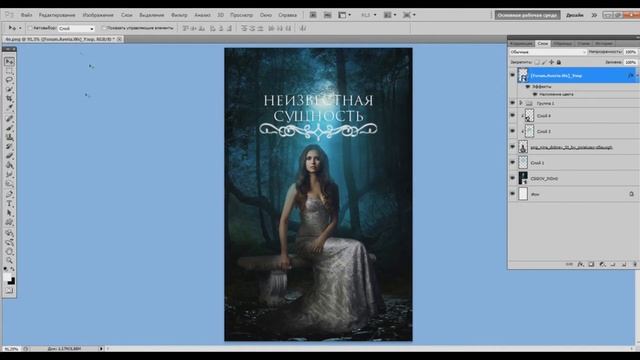Hide layer Слой 3
Image resolution: width=640 pixels, height=360 pixels.
[513, 131]
